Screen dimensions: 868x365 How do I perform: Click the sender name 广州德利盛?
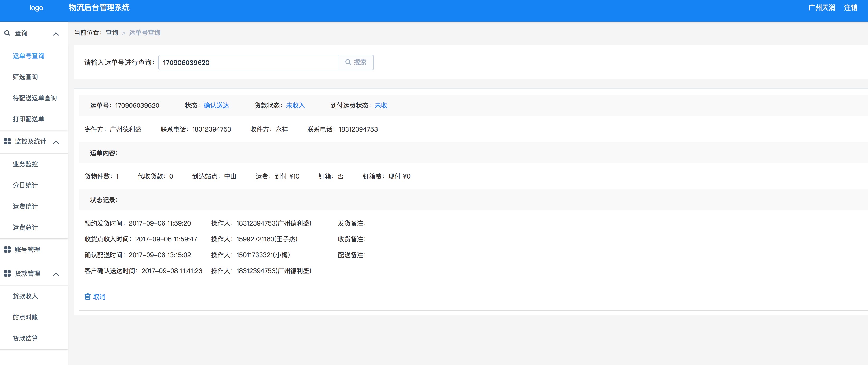126,129
